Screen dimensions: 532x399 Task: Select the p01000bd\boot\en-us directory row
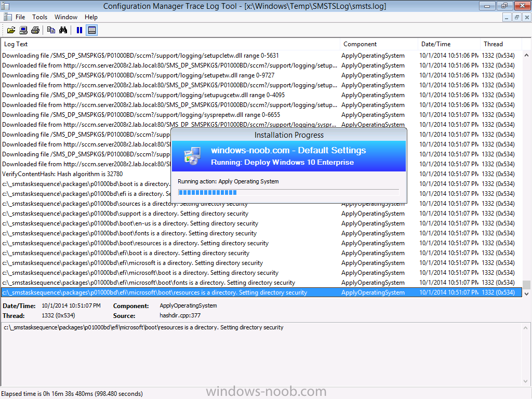(261, 223)
